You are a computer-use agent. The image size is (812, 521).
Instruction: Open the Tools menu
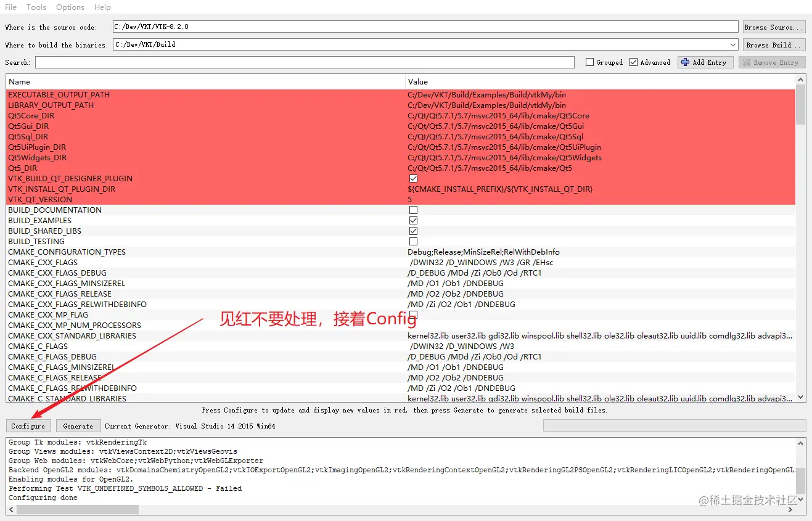point(36,7)
